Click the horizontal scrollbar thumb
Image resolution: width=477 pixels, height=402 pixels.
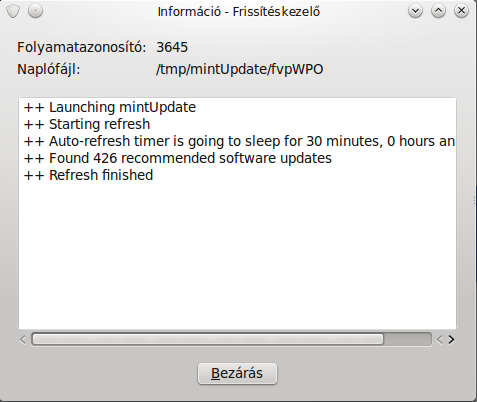click(208, 339)
